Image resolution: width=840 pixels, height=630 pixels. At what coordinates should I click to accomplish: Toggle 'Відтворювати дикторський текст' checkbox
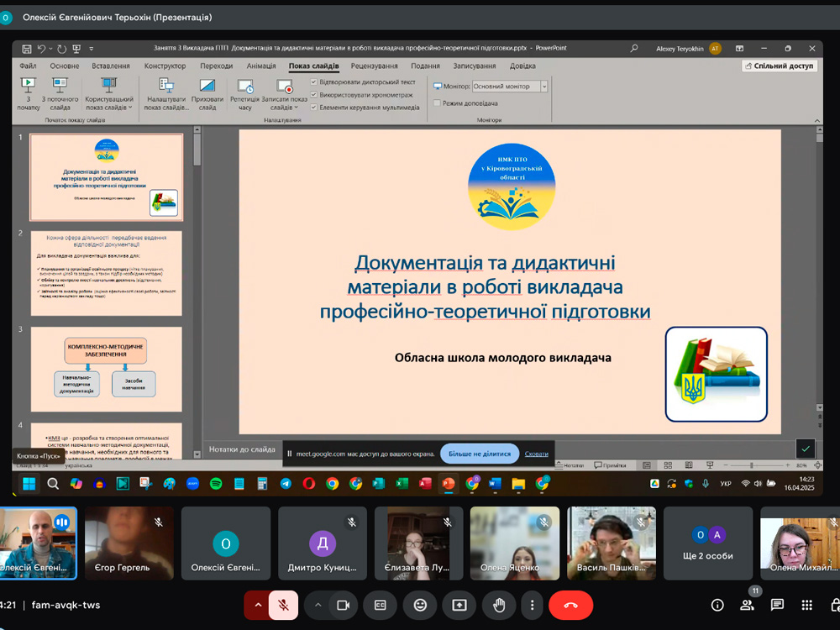[x=314, y=82]
